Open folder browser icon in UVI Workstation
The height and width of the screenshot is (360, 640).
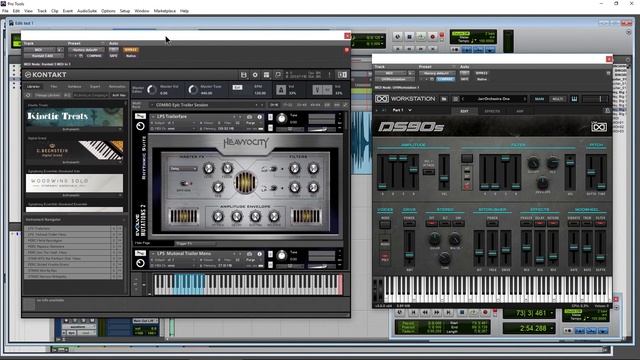[x=444, y=99]
